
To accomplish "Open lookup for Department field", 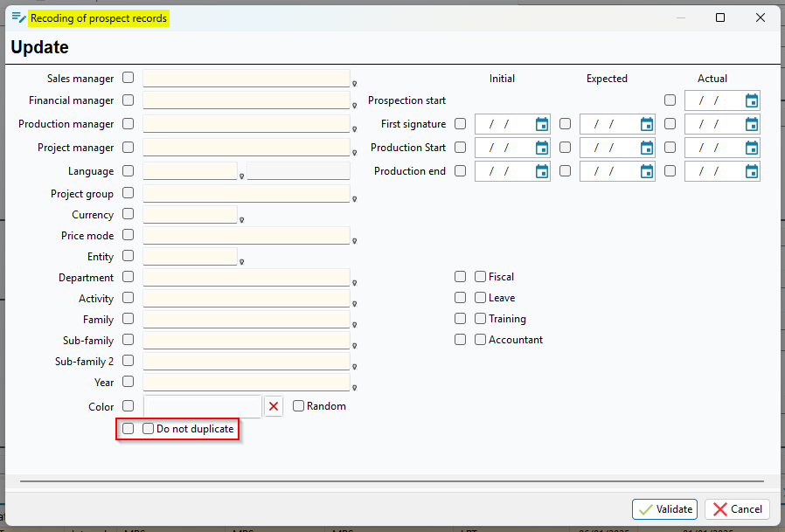I will (x=355, y=283).
